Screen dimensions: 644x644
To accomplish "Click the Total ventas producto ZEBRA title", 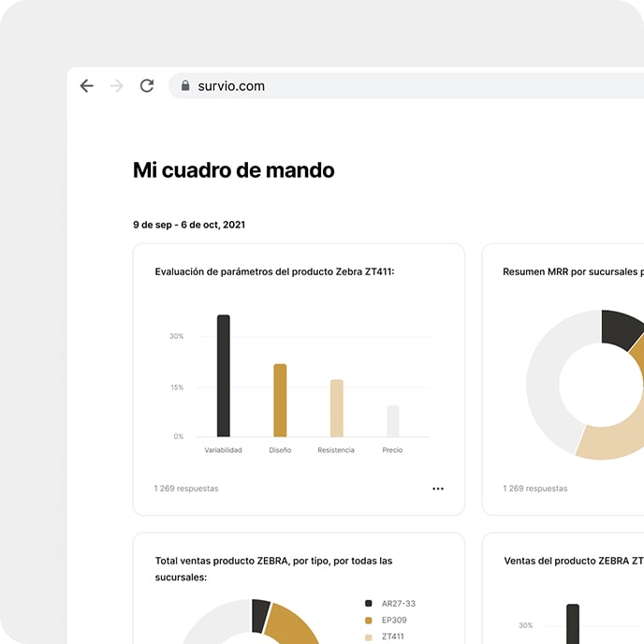I will [x=273, y=569].
